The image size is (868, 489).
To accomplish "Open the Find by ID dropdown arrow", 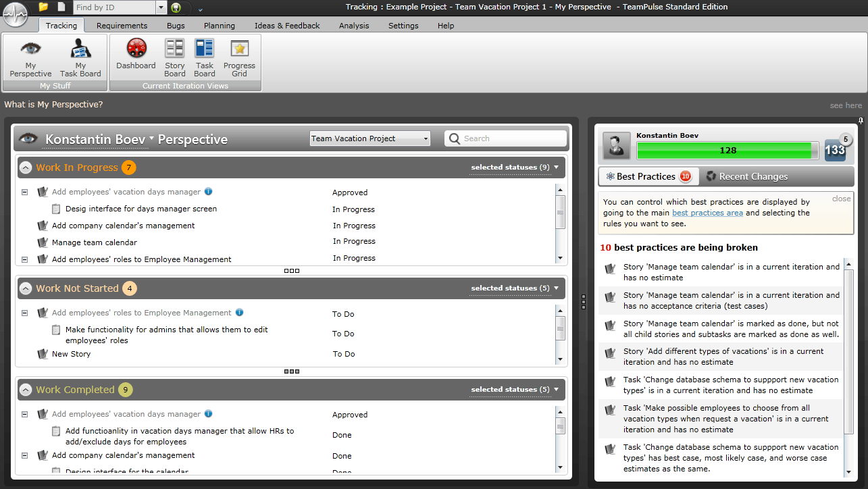I will click(x=161, y=7).
